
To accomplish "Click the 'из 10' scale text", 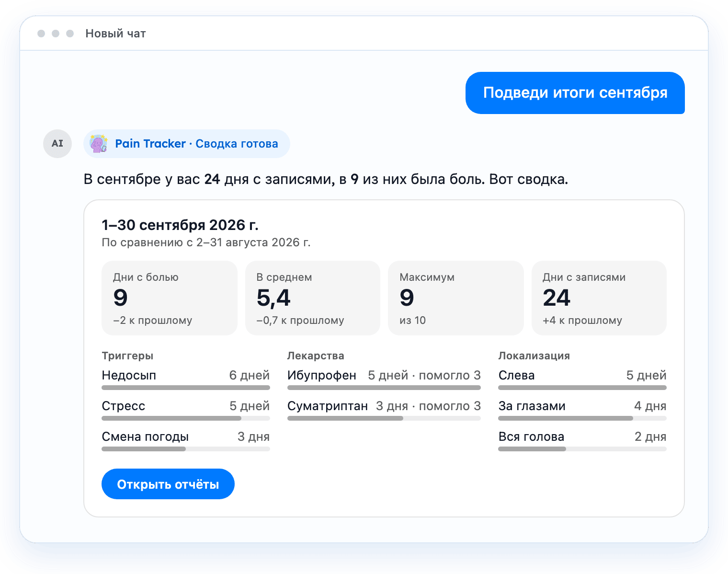I will [412, 321].
